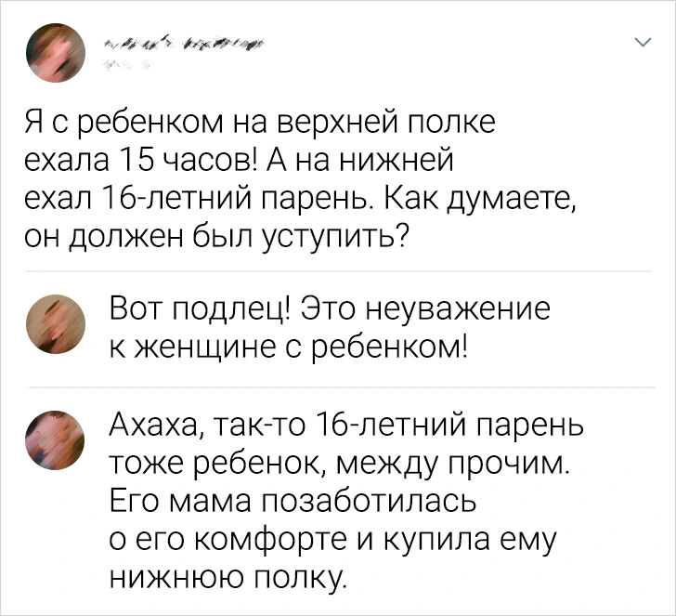Click the blurred post author name
The width and height of the screenshot is (676, 616).
coord(184,43)
